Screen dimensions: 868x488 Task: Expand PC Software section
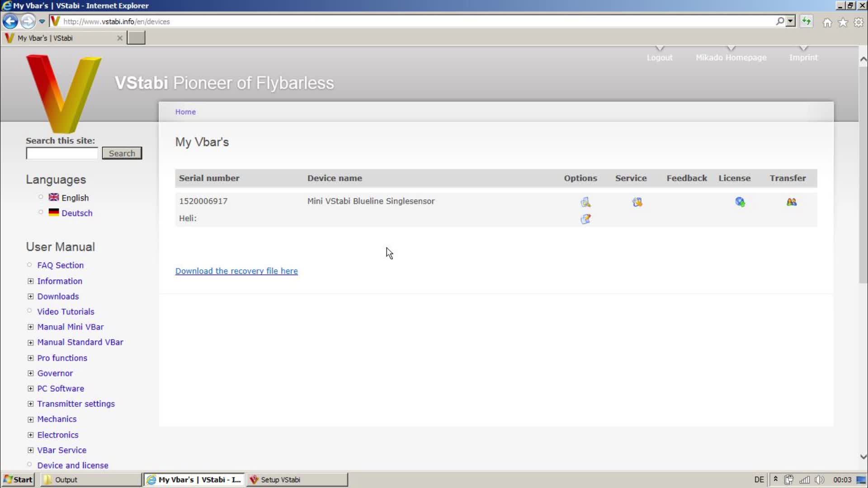pos(30,389)
